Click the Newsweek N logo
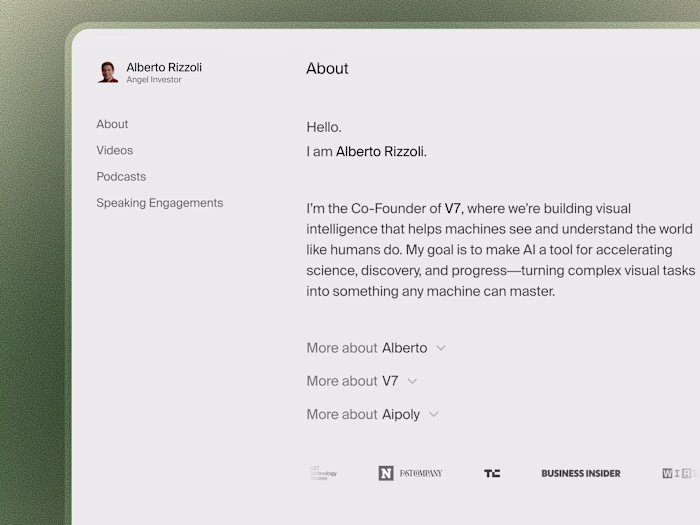 (386, 473)
